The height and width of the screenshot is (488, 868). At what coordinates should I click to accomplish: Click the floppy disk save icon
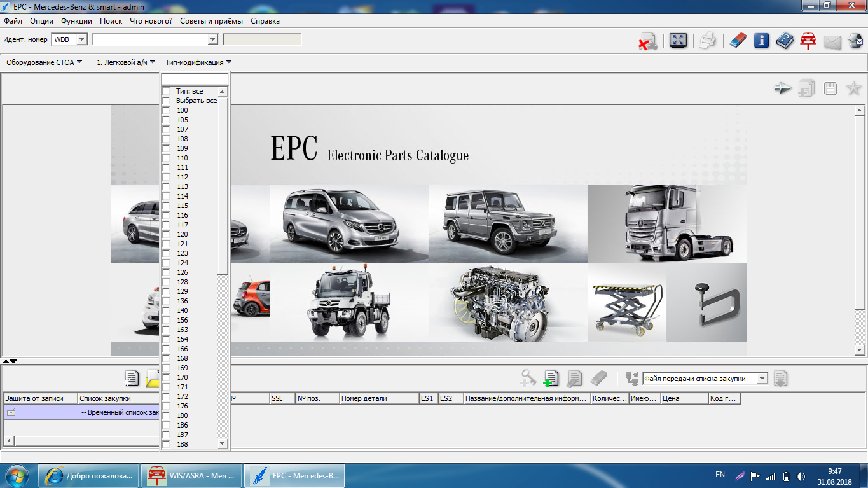pos(830,88)
